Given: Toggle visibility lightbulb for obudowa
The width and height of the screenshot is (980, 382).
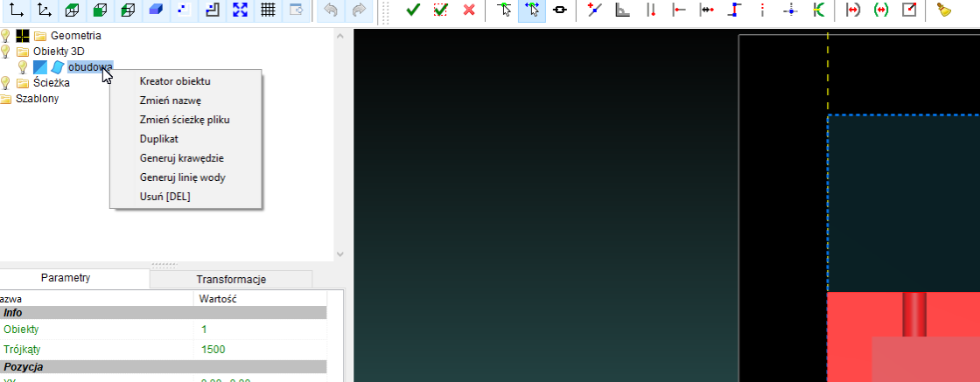Looking at the screenshot, I should pyautogui.click(x=23, y=66).
